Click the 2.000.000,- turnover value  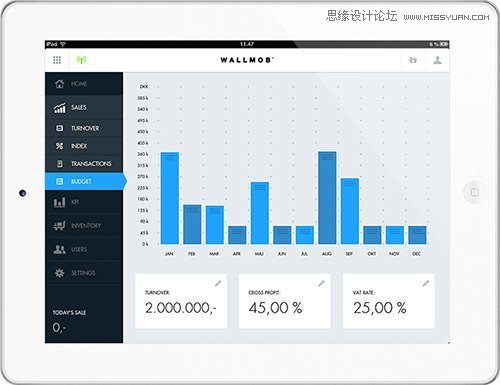(181, 308)
